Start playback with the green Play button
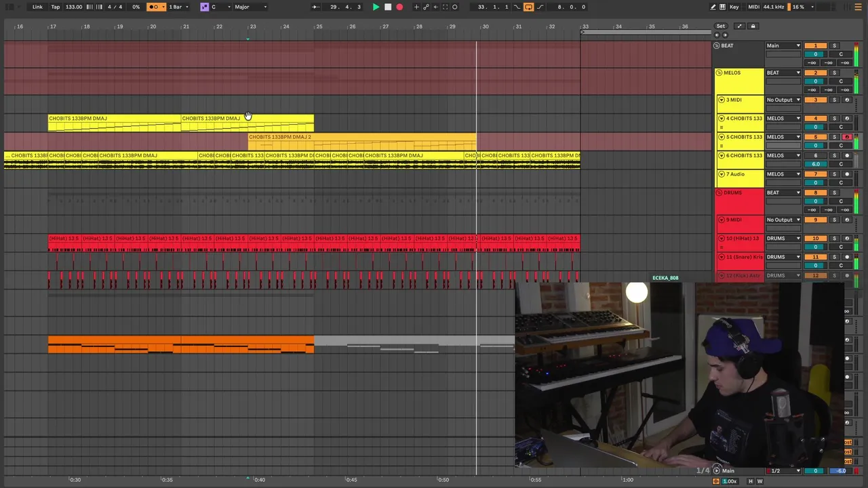Screen dimensions: 868x488 376,7
